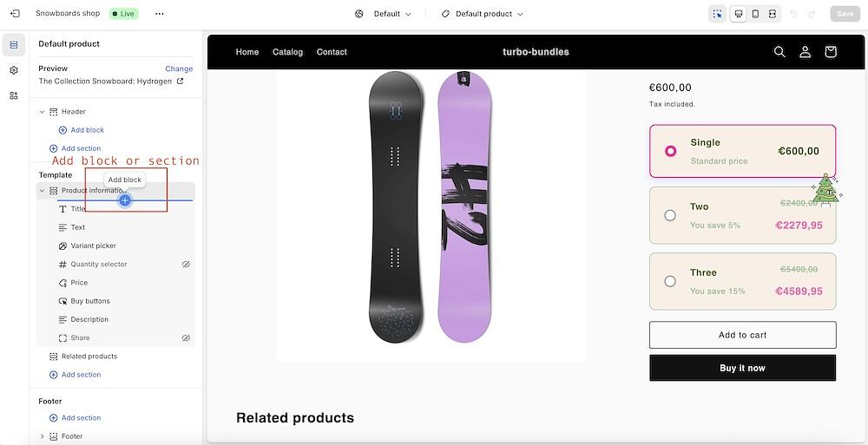Open the app embeds sidebar icon

pos(14,95)
